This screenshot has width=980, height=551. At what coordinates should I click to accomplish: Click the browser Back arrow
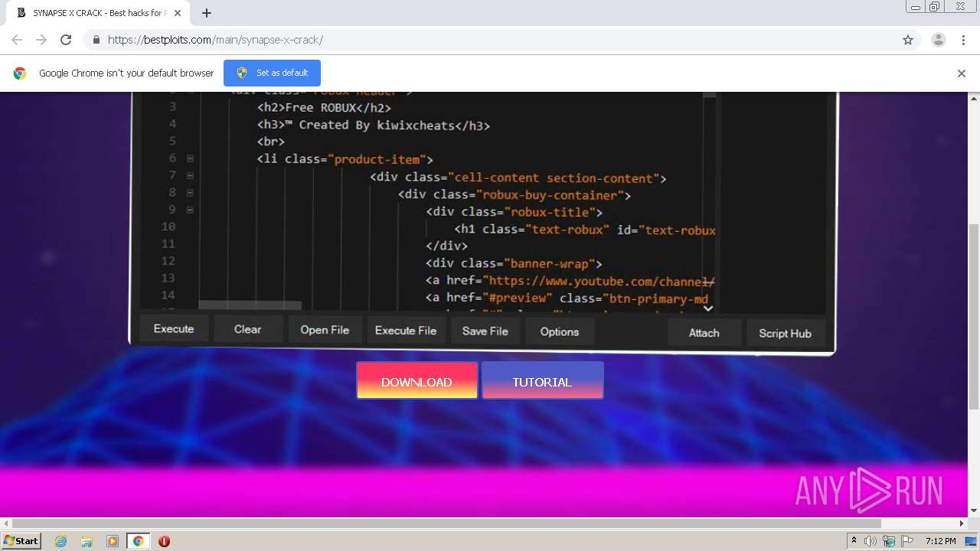coord(17,40)
